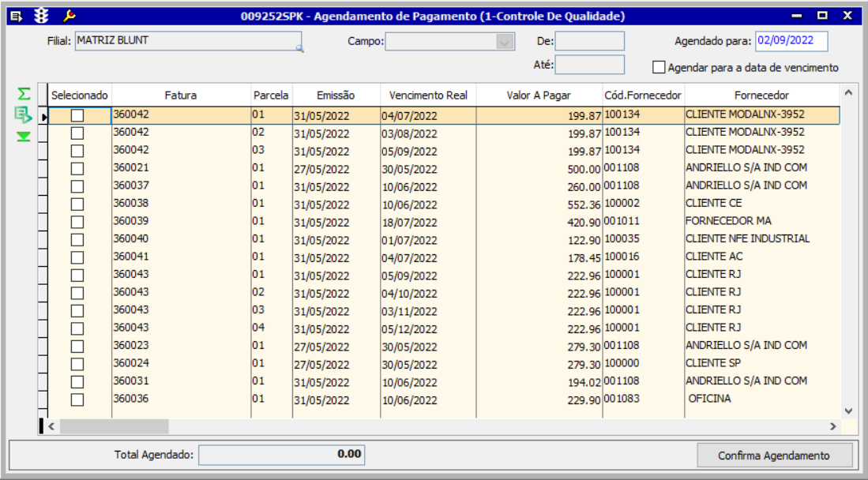
Task: Click the current row pointer arrow indicator
Action: tap(44, 117)
